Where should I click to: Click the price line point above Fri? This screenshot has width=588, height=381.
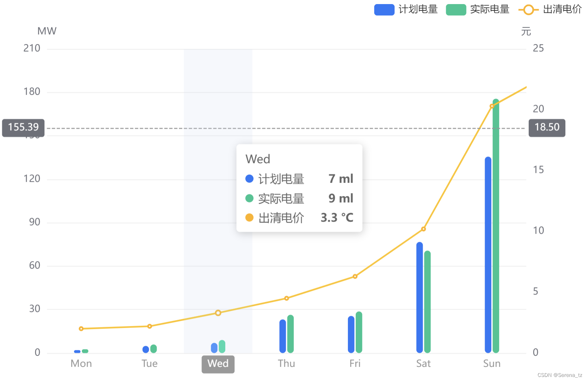pos(355,276)
